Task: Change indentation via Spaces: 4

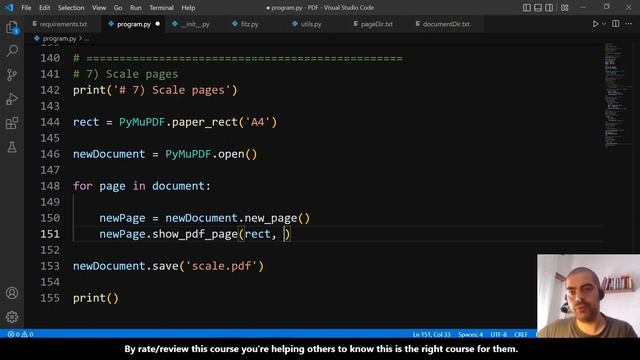Action: point(470,334)
